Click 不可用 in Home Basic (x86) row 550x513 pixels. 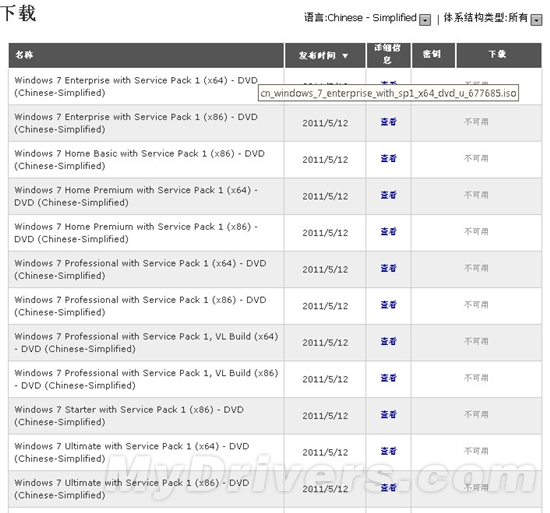tap(476, 158)
